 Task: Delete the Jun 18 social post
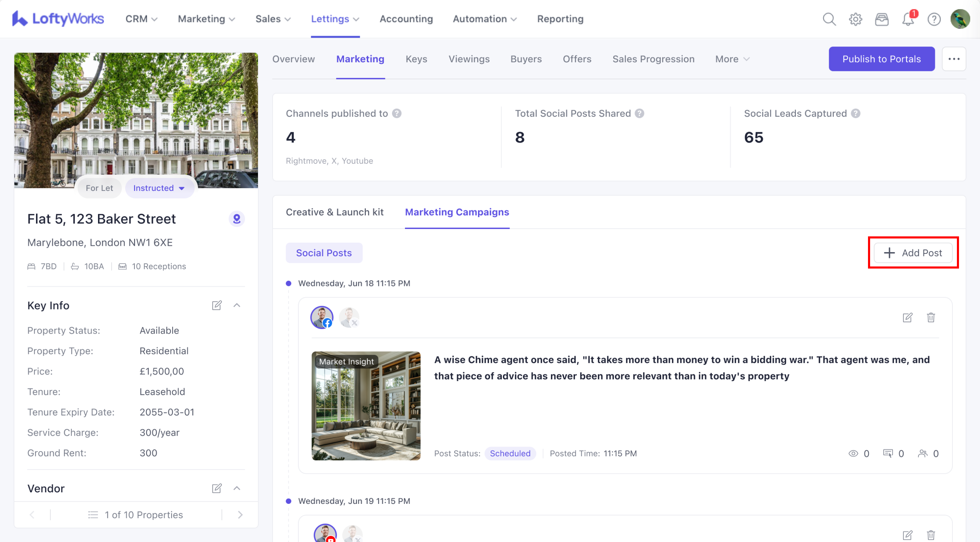[x=931, y=318]
